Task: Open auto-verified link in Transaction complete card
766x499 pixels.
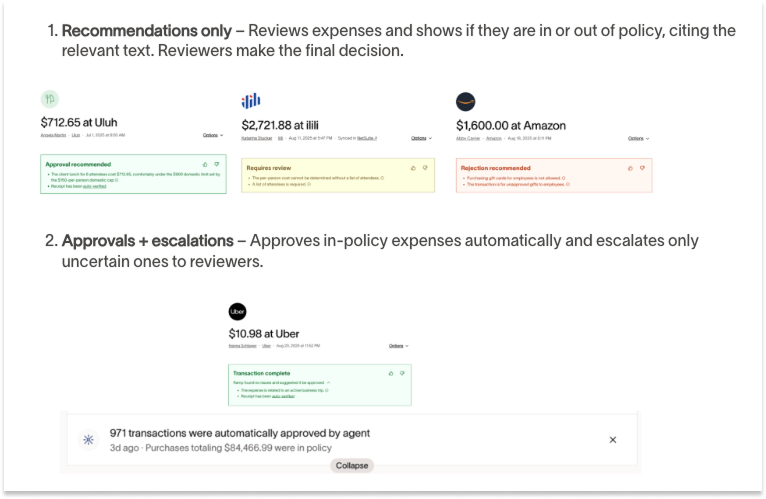Action: click(x=283, y=396)
